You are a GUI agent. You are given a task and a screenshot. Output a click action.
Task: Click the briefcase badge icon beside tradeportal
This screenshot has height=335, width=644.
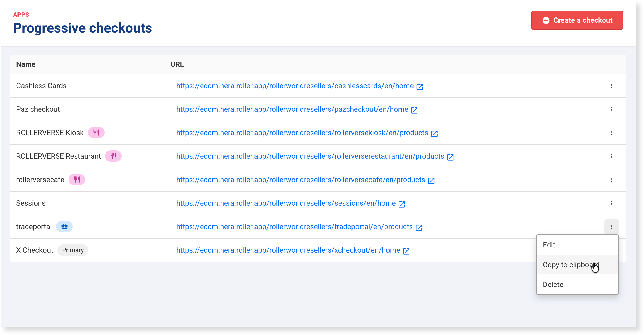(64, 226)
